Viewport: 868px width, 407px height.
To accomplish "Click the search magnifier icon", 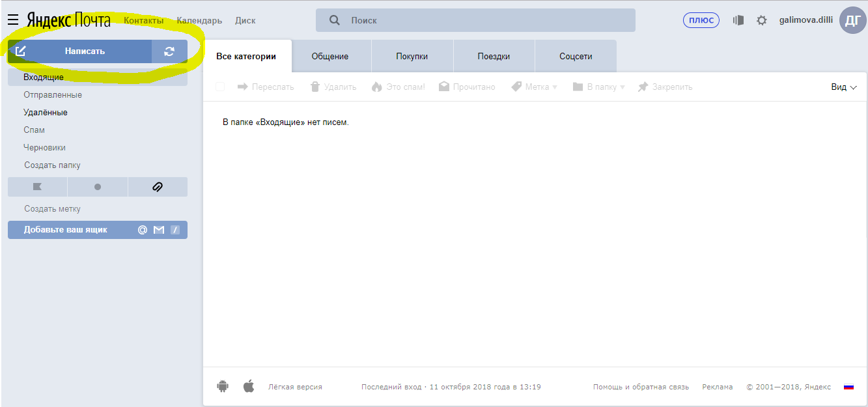I will click(x=335, y=20).
